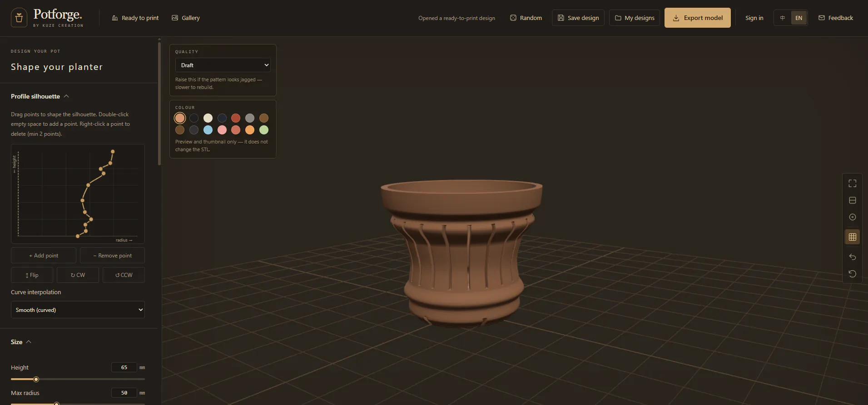868x405 pixels.
Task: Select the cream colour swatch
Action: tap(208, 118)
